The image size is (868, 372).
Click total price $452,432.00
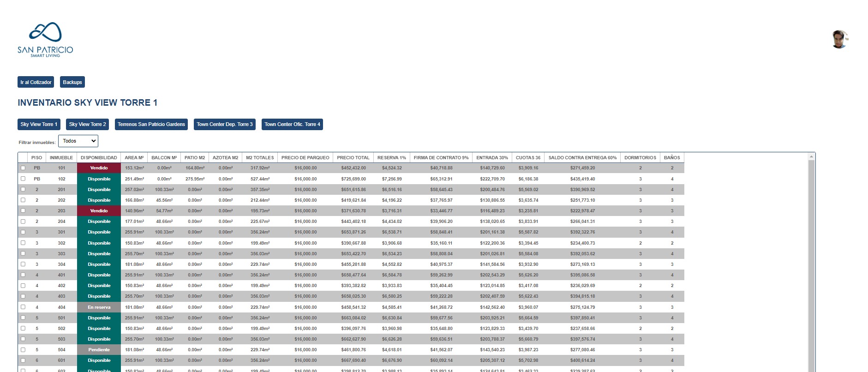pos(353,168)
